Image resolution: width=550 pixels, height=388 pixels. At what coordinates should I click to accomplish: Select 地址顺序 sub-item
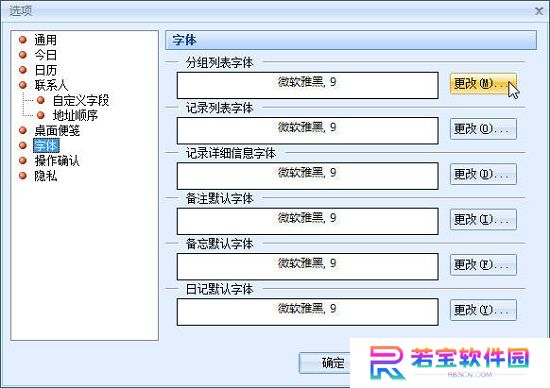tap(75, 115)
